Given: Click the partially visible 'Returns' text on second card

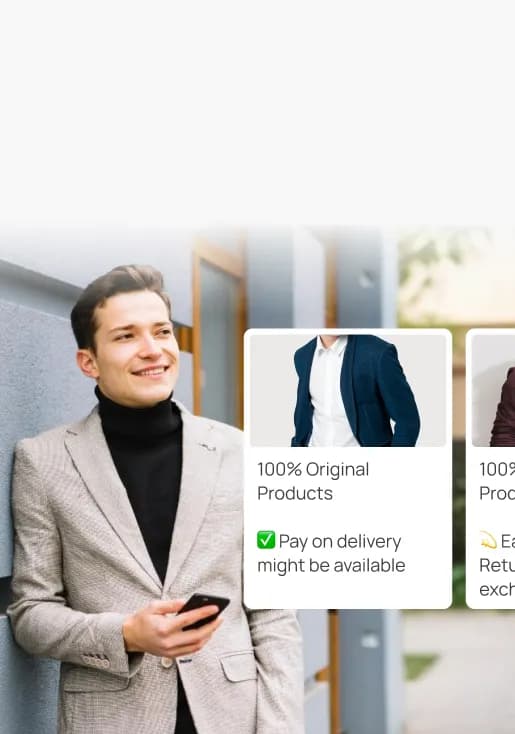Looking at the screenshot, I should 497,565.
